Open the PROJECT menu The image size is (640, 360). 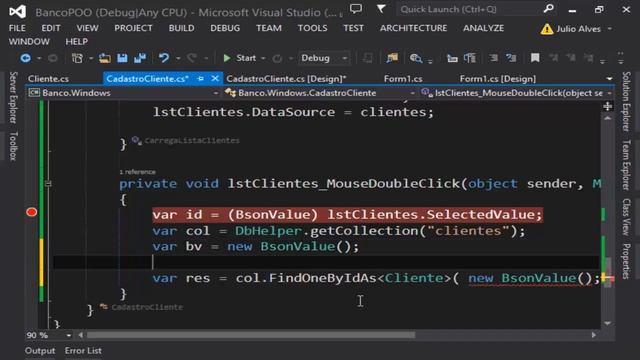click(133, 28)
